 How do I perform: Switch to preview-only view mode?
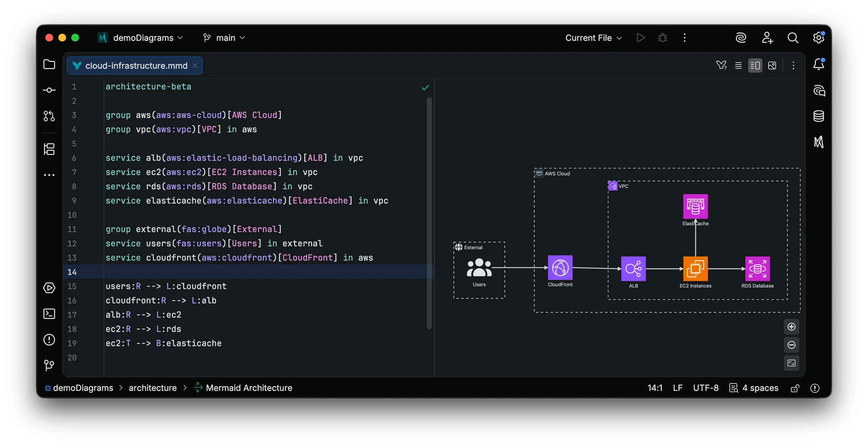[772, 65]
